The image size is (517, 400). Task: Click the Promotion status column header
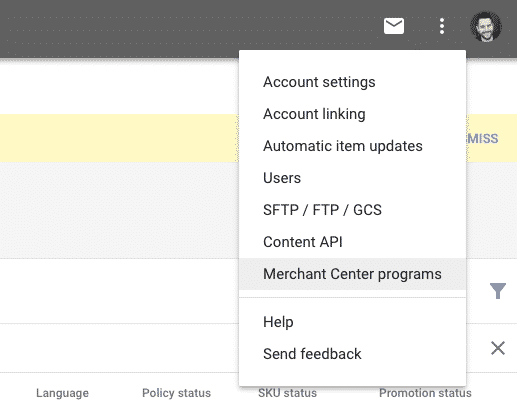425,393
